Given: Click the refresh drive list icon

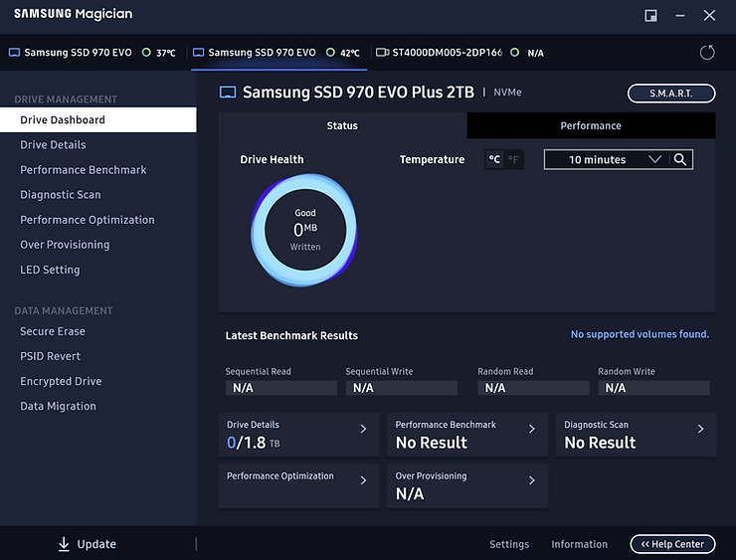Looking at the screenshot, I should point(707,53).
